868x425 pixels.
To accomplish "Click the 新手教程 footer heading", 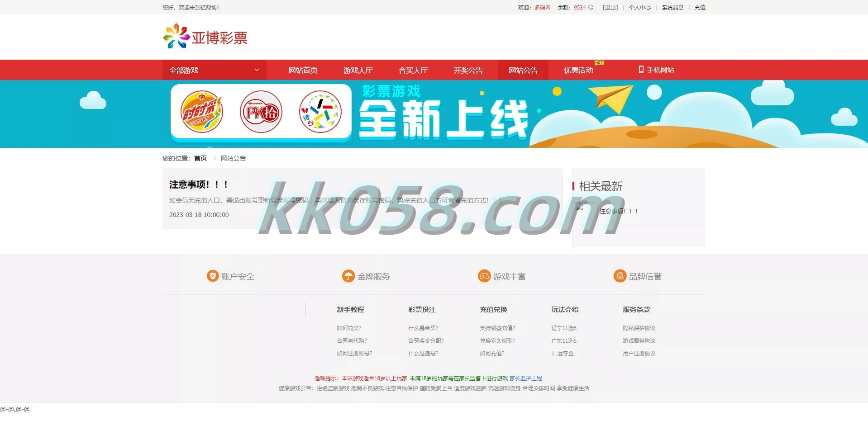I will (350, 310).
